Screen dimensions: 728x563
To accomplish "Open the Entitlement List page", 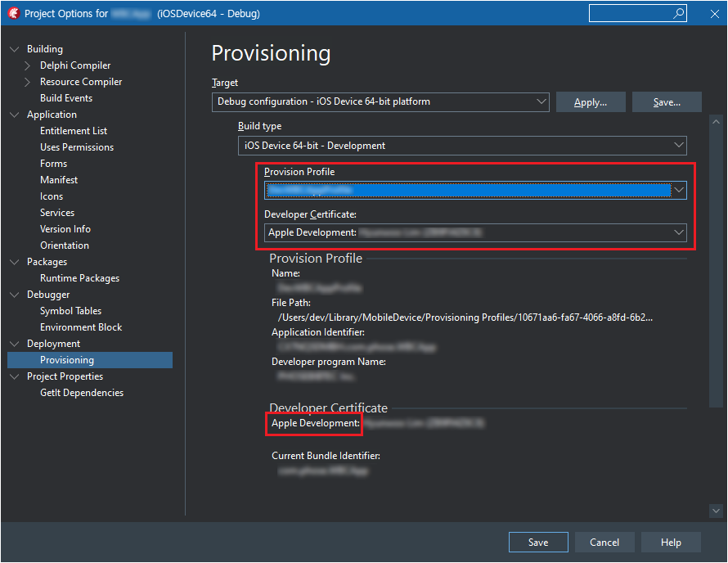I will click(x=74, y=131).
